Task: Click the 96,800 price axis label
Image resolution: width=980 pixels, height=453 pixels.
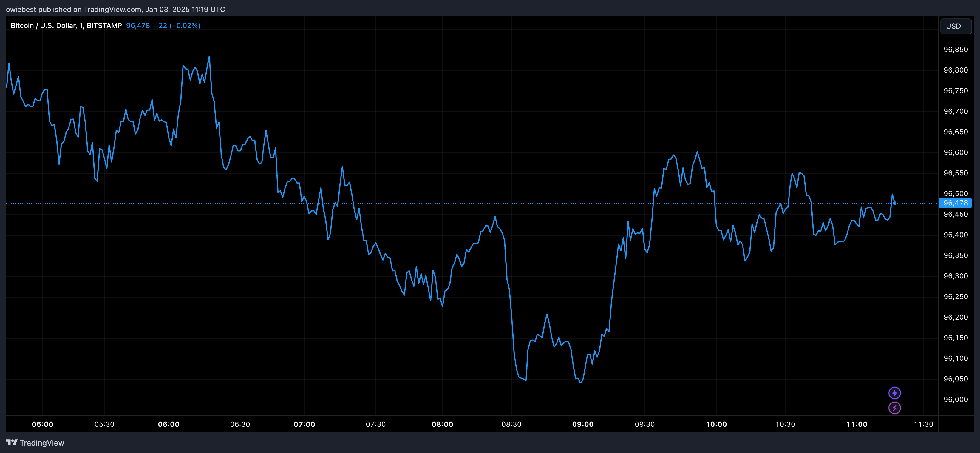Action: click(956, 70)
